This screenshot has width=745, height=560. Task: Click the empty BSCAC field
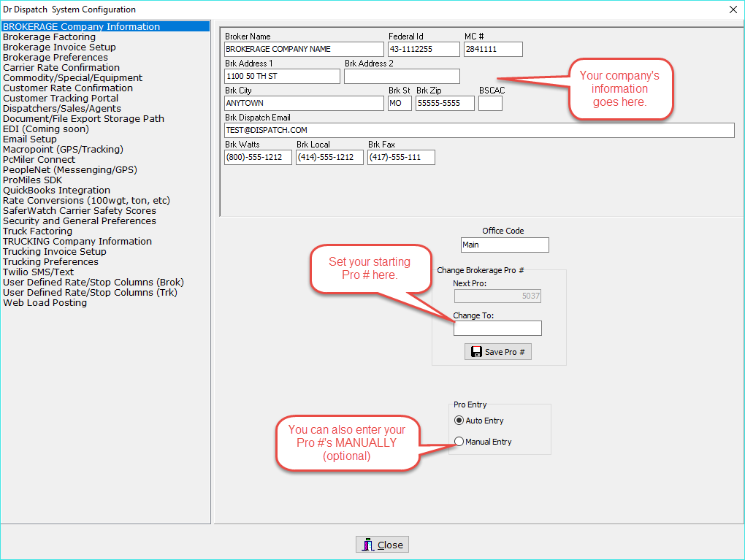490,103
